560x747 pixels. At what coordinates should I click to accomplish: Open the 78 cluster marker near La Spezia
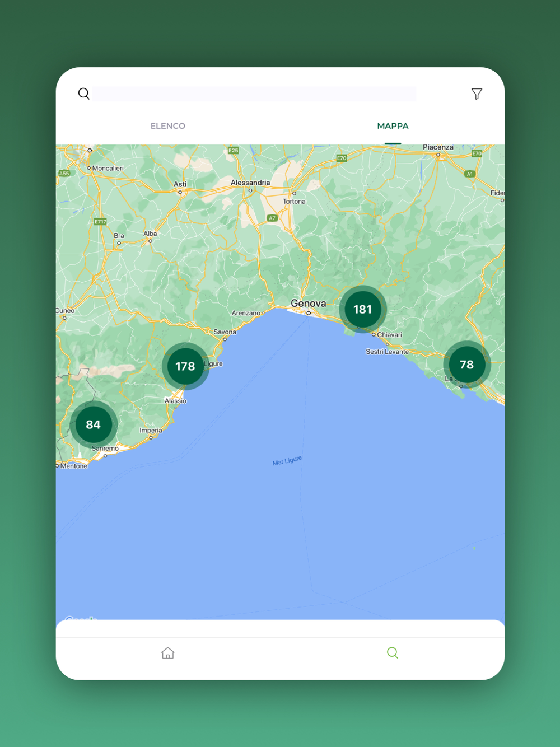click(466, 365)
